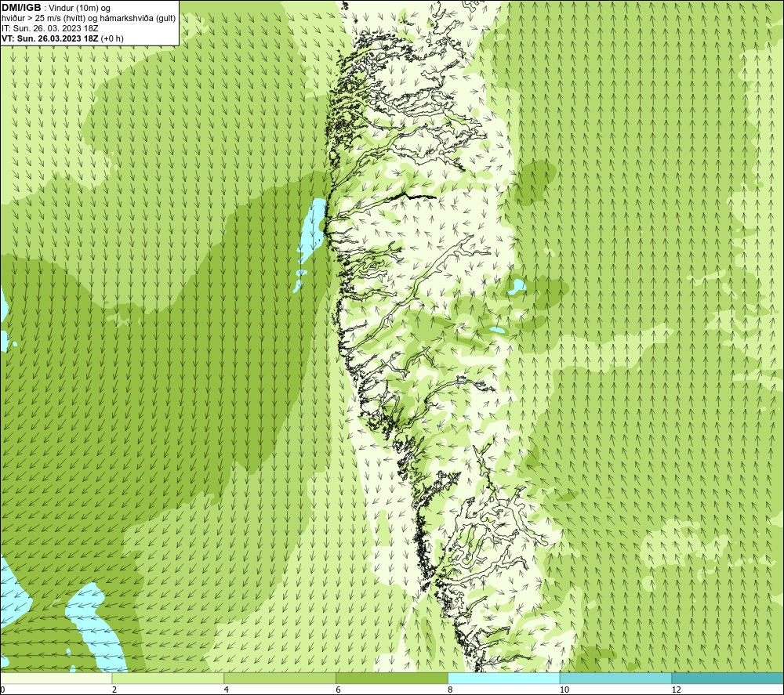Click the medium green 4–6 color bar segment
Screen dimensions: 784x695
(280, 678)
